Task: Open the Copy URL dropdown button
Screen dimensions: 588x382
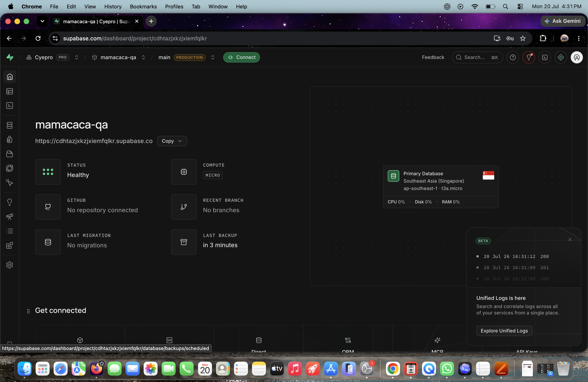Action: [172, 141]
